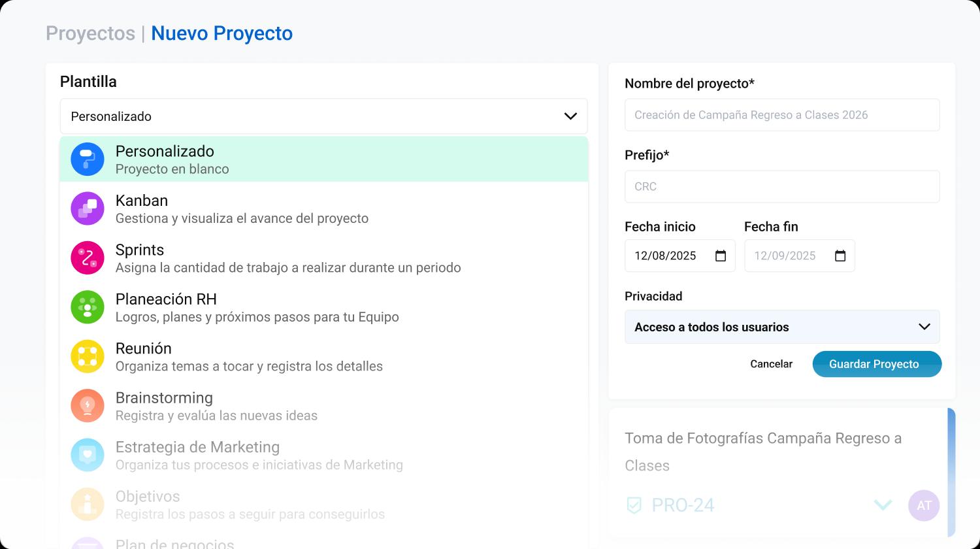
Task: Click the orange Brainstorming lightbulb icon
Action: coord(88,406)
